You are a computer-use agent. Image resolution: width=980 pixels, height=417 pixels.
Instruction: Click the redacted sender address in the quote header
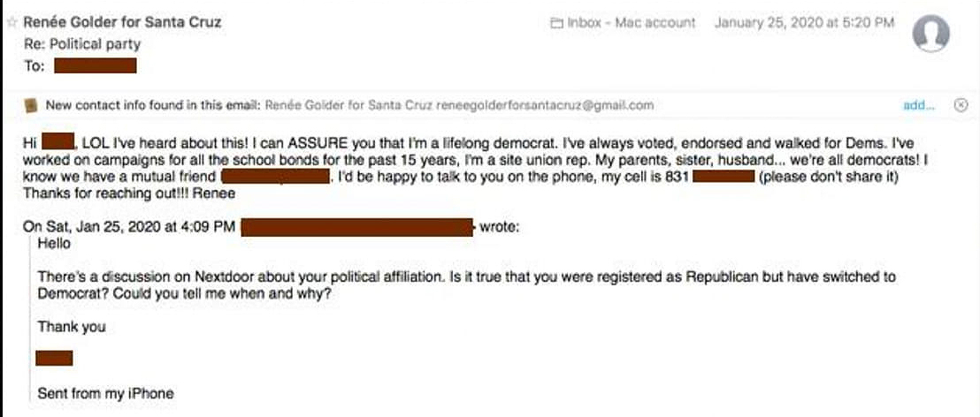(x=357, y=227)
